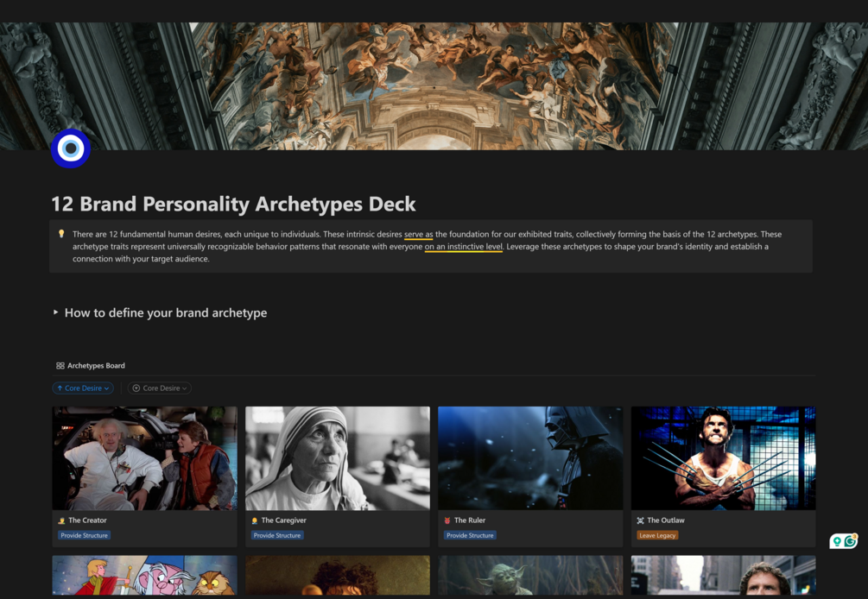
Task: Click The Caregiver card emoji icon
Action: point(255,520)
